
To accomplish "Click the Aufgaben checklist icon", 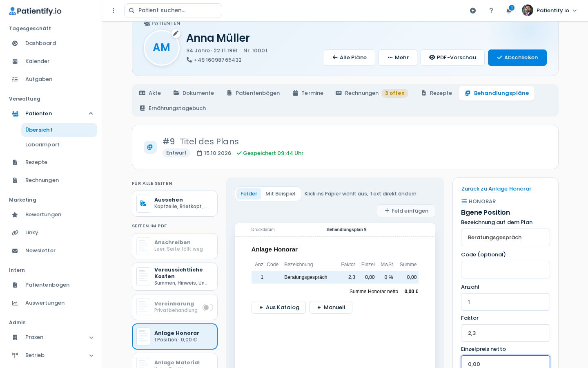I will [15, 79].
